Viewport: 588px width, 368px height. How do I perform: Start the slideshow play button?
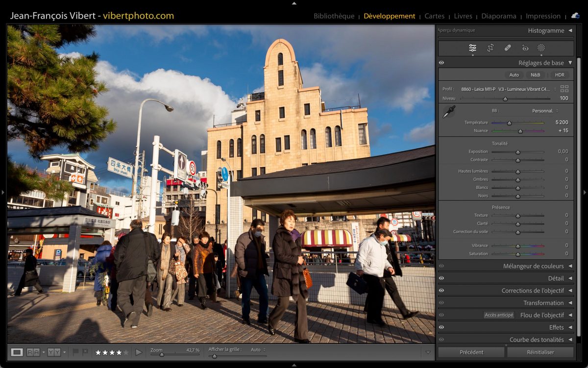(139, 352)
